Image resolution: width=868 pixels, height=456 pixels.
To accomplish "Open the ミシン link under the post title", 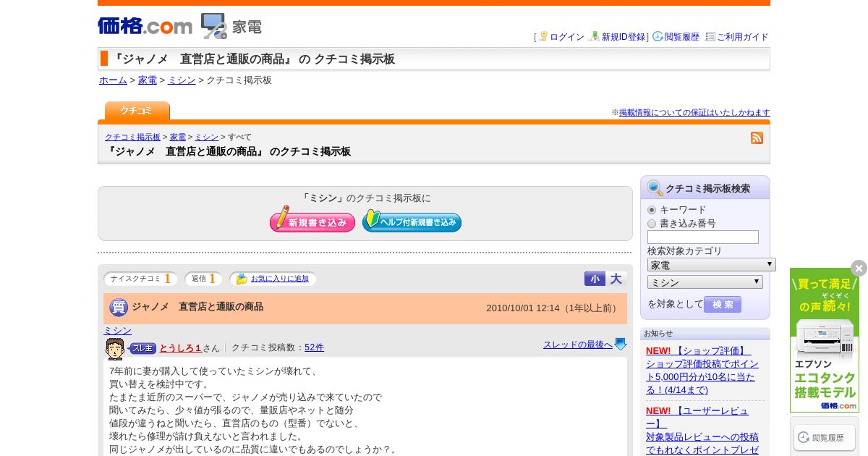I will coord(118,330).
